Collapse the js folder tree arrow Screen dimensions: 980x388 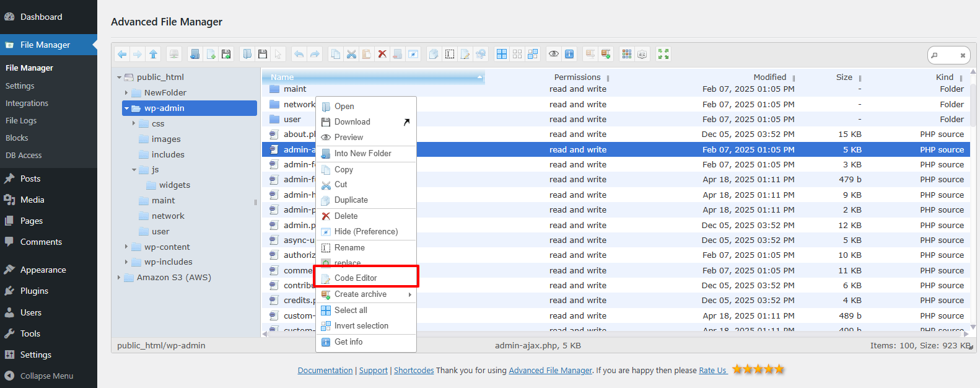[134, 170]
